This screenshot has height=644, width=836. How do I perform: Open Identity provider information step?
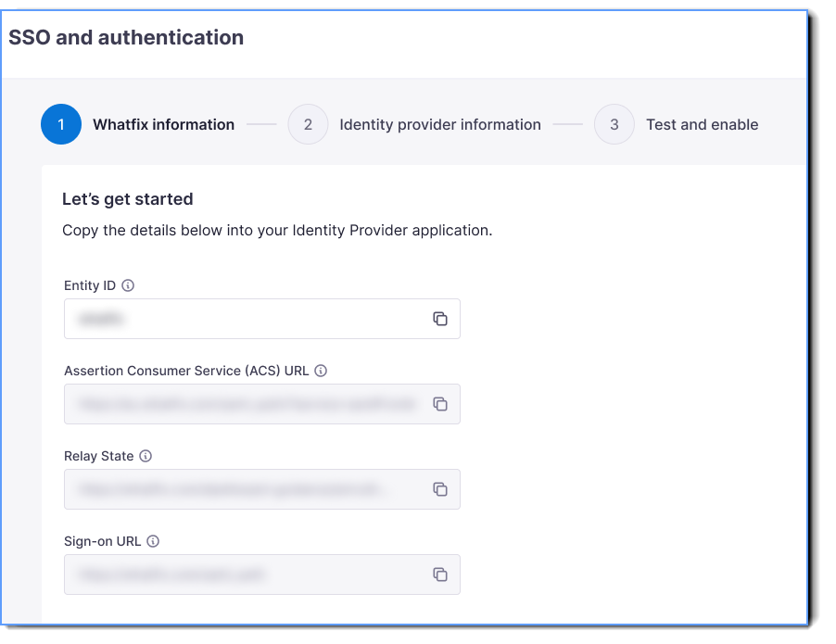pos(440,124)
